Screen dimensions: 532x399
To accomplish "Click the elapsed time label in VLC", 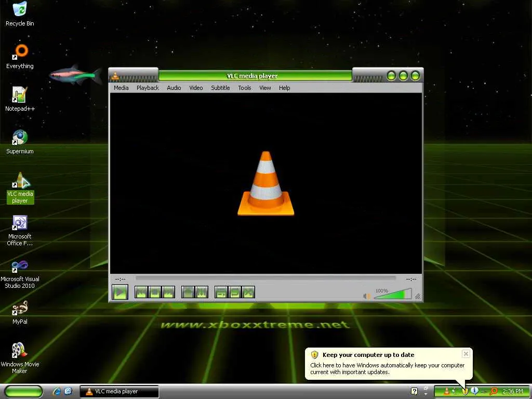I will point(120,279).
